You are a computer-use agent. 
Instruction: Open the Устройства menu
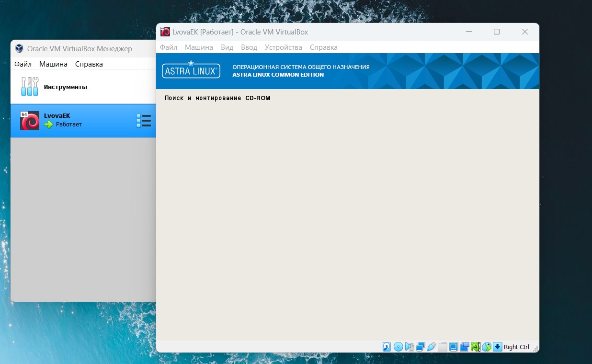(x=284, y=47)
